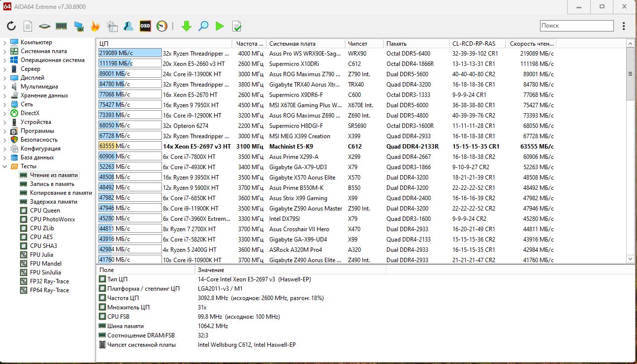Sort by the Память column header
Viewport: 637px width, 364px height.
[x=416, y=44]
